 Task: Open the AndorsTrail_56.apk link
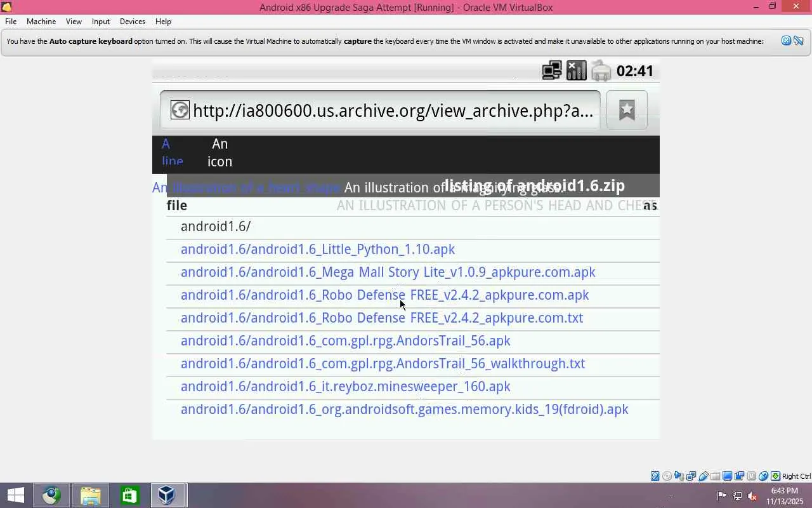point(346,341)
